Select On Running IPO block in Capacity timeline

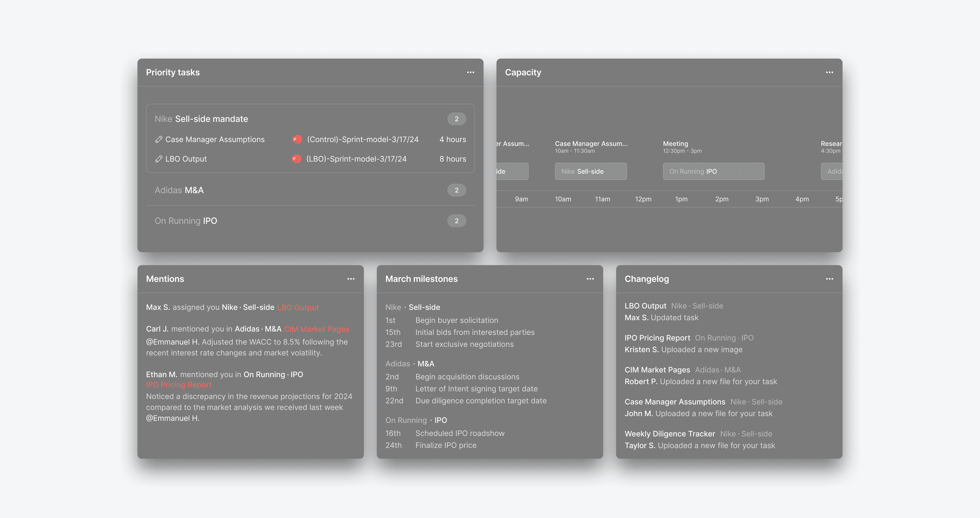pyautogui.click(x=714, y=171)
